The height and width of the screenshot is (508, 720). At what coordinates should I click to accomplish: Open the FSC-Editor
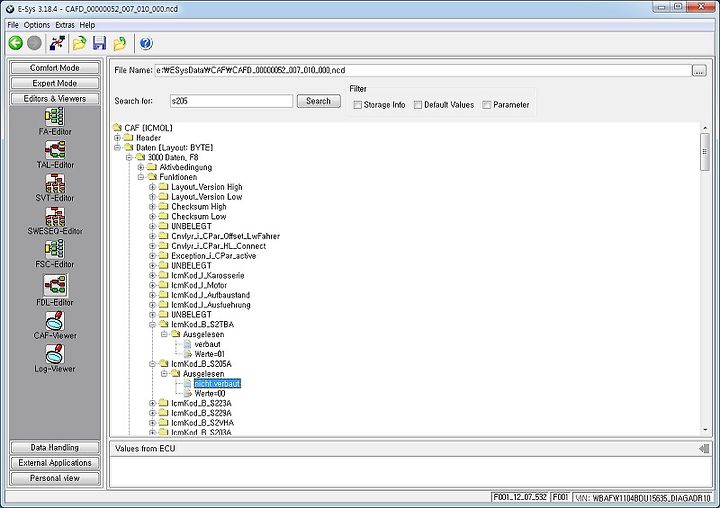tap(55, 254)
